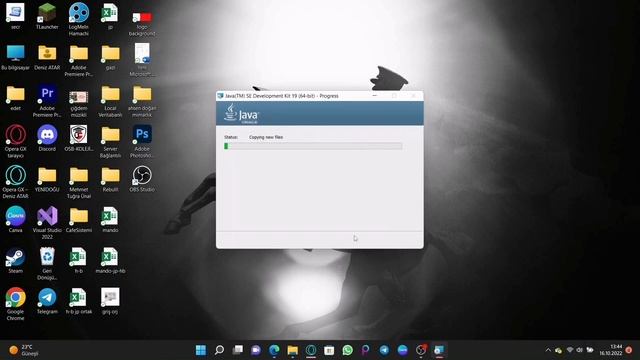Open Task View on the taskbar
Image resolution: width=640 pixels, height=360 pixels.
click(238, 350)
